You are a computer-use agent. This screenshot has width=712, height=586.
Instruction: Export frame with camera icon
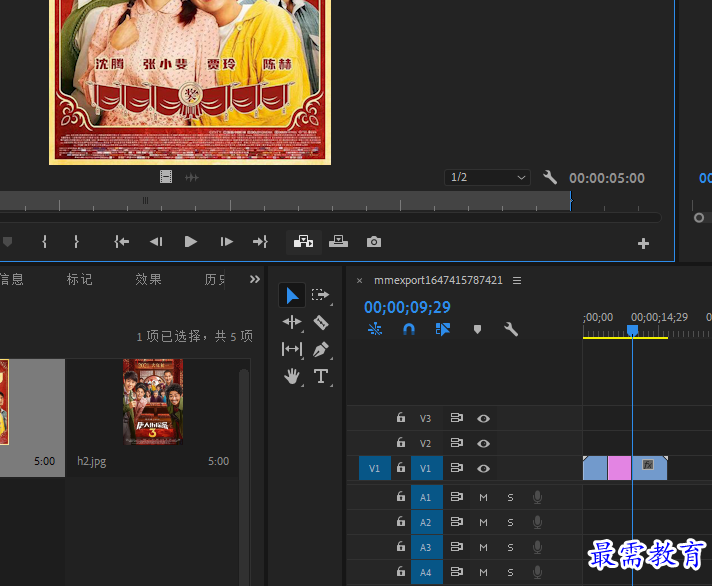pyautogui.click(x=374, y=242)
